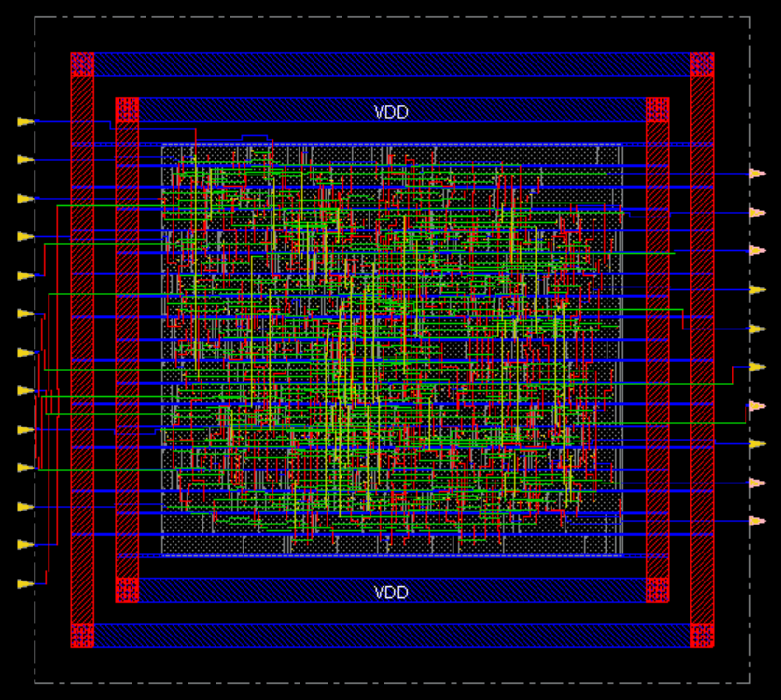Select the third right-edge pin from bottom

pyautogui.click(x=758, y=443)
